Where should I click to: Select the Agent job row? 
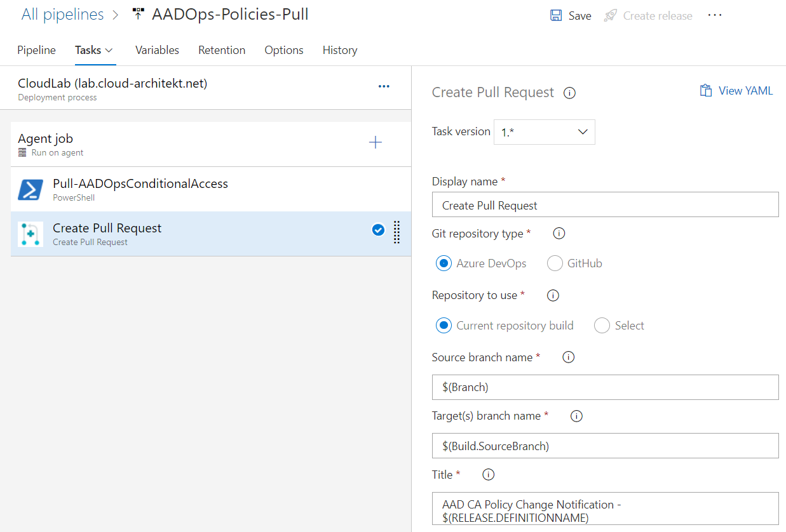click(211, 144)
